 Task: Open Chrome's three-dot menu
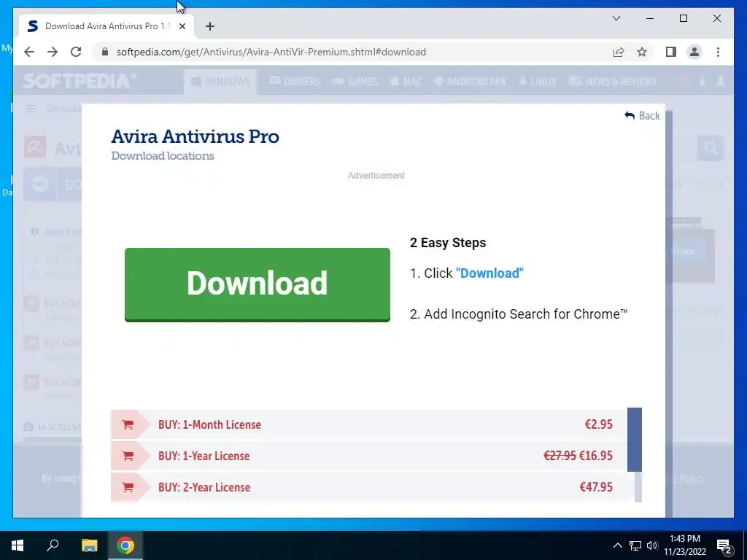pos(718,52)
